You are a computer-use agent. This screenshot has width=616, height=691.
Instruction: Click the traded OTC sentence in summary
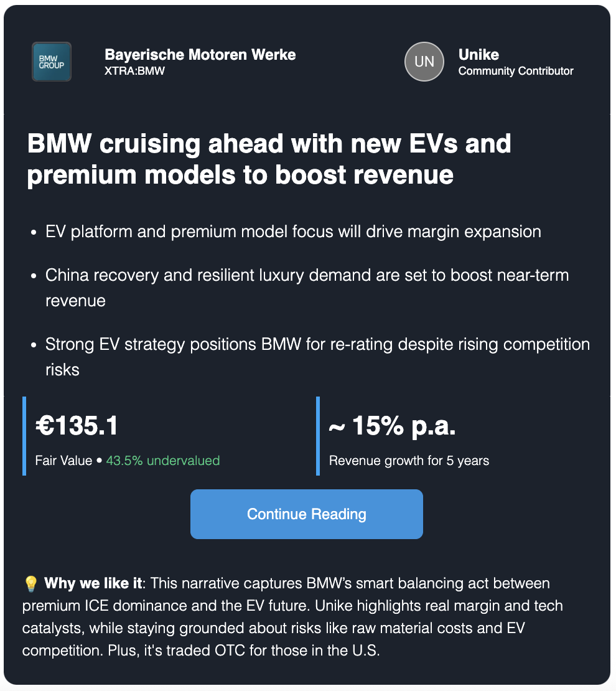243,651
